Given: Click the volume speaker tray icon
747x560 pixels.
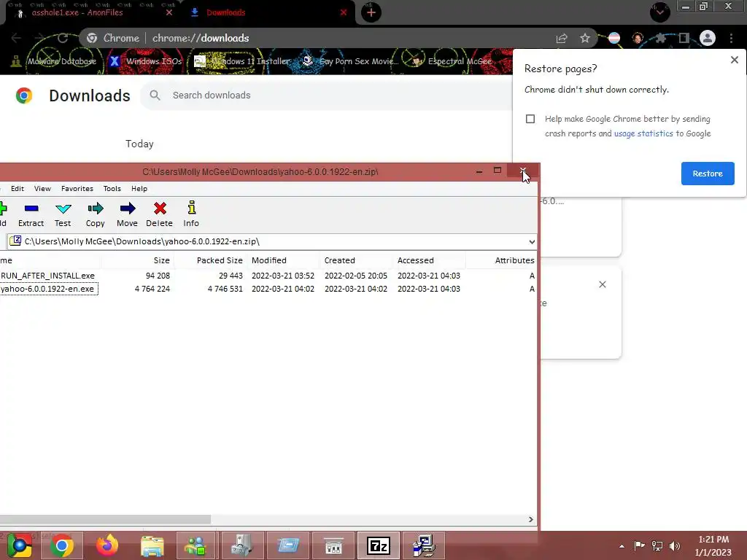Looking at the screenshot, I should 675,545.
